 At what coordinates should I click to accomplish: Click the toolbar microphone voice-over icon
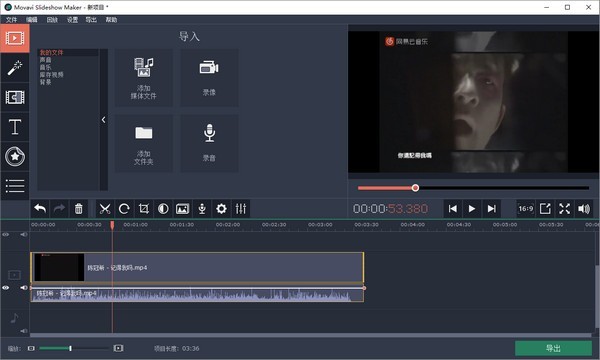point(202,209)
